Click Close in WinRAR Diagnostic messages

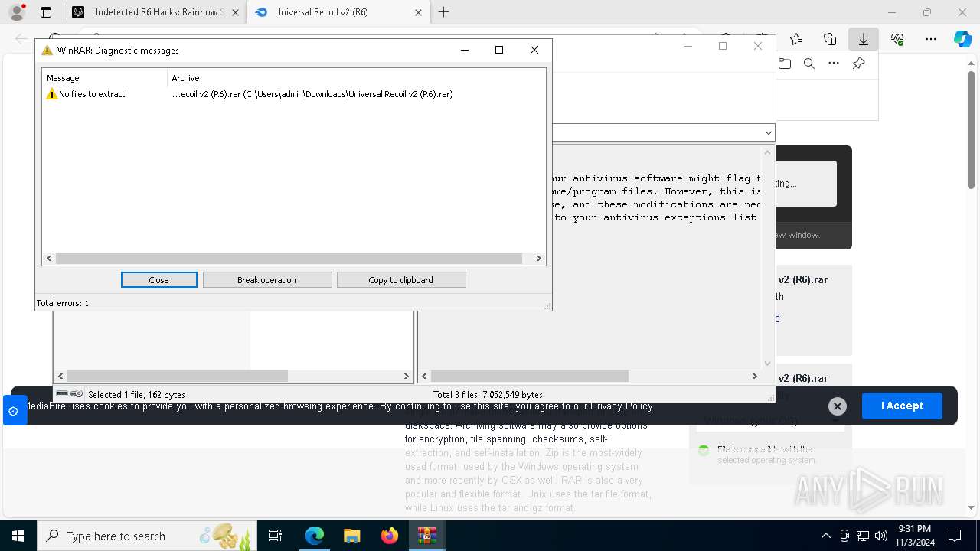point(158,280)
